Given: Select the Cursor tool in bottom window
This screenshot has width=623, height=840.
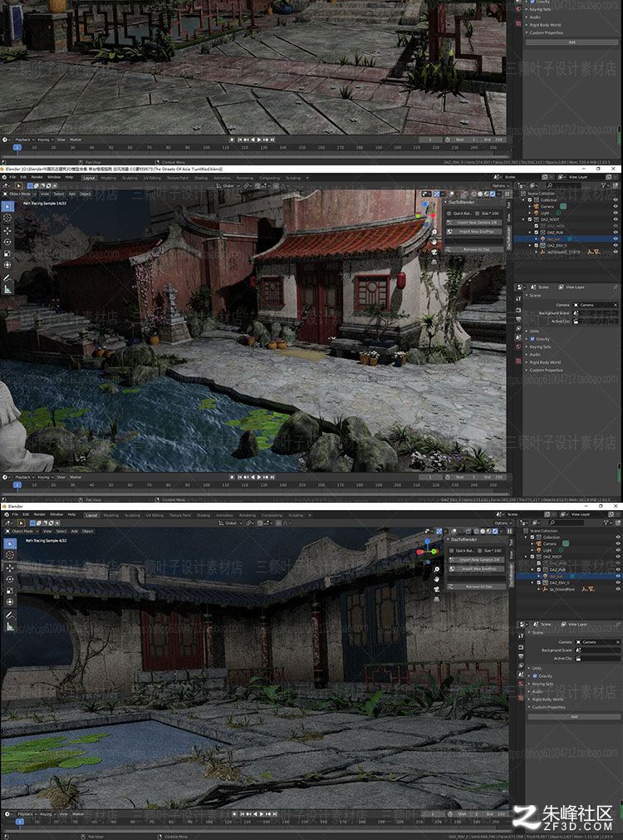Looking at the screenshot, I should pyautogui.click(x=10, y=555).
